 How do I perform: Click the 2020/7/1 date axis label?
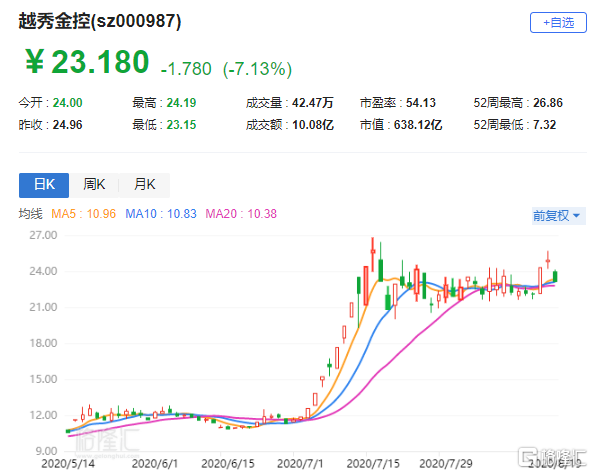click(300, 464)
